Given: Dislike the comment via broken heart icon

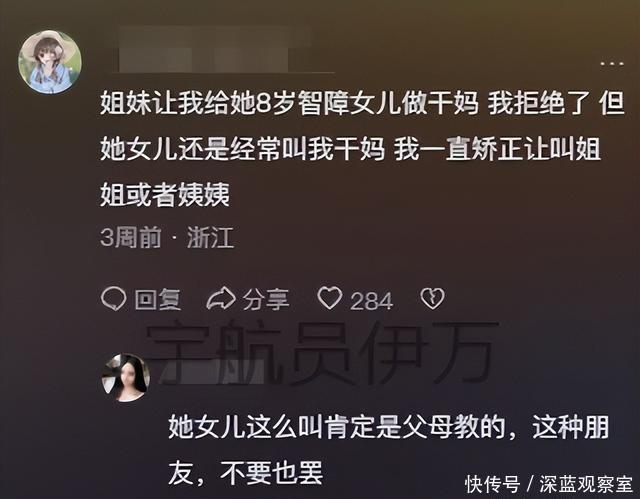Looking at the screenshot, I should [x=433, y=298].
